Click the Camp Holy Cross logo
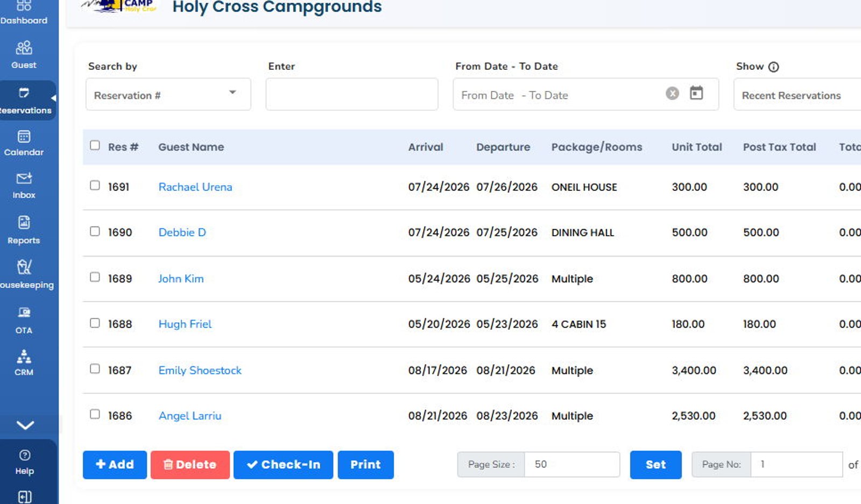 [119, 6]
